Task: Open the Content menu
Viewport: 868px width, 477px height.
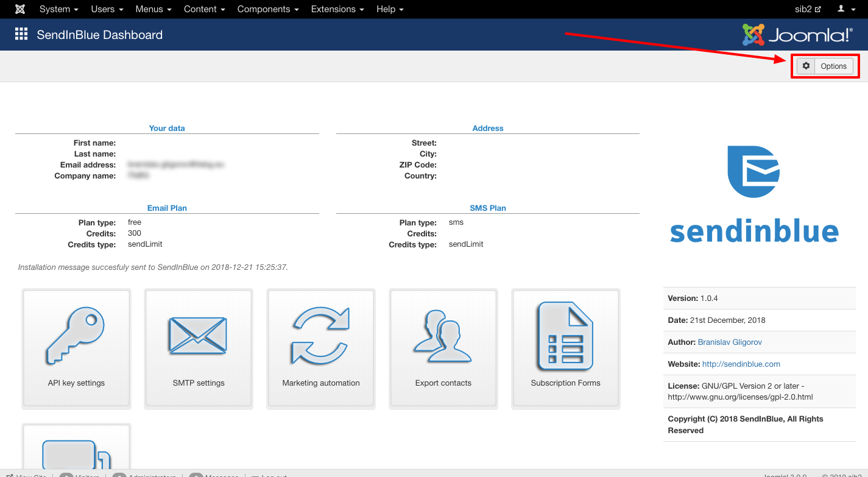Action: (x=204, y=9)
